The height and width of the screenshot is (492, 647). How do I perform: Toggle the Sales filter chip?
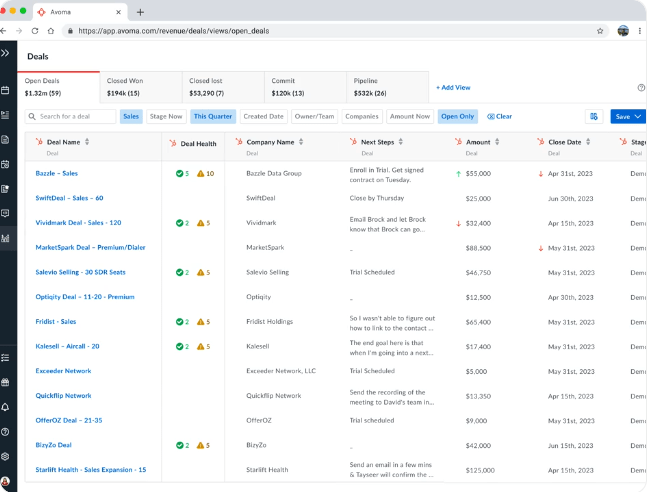[131, 116]
